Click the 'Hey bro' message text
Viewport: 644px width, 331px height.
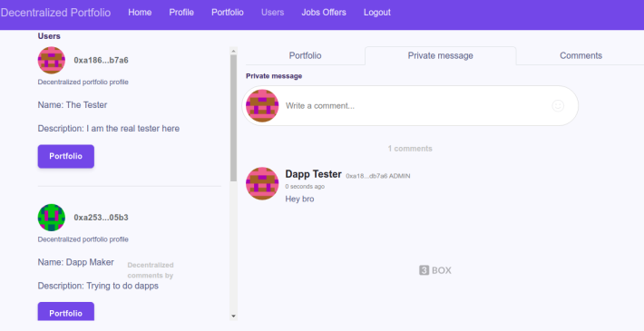pyautogui.click(x=300, y=199)
